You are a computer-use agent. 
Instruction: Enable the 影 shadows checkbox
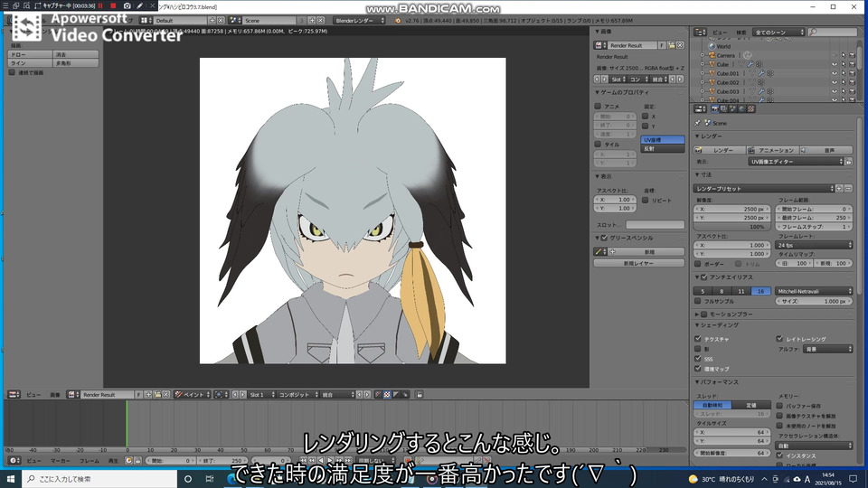[x=697, y=349]
